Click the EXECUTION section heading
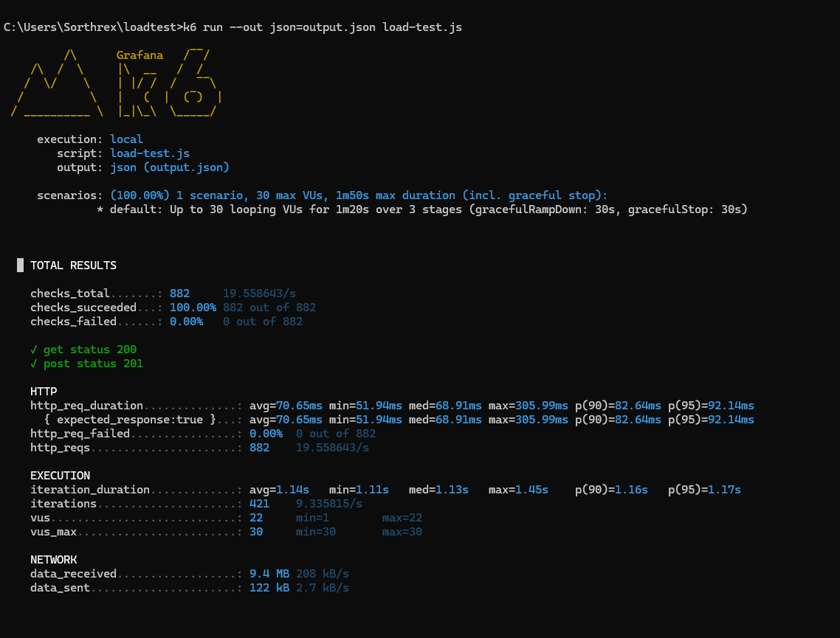840x638 pixels. click(60, 475)
